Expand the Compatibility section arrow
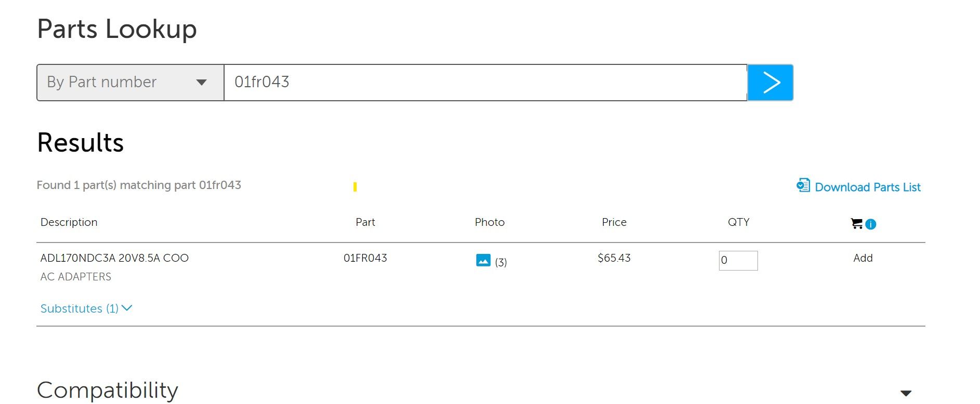 [x=906, y=393]
